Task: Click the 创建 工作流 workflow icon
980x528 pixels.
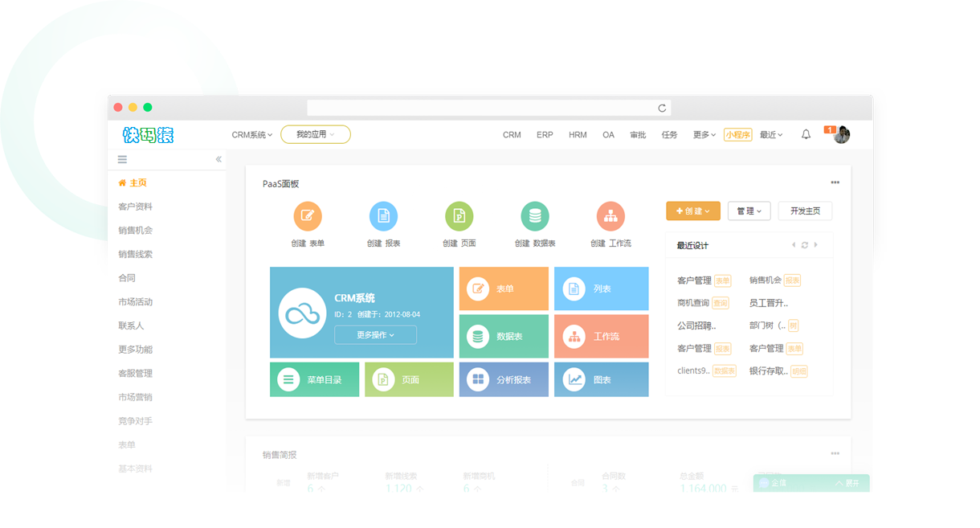Action: (x=610, y=216)
